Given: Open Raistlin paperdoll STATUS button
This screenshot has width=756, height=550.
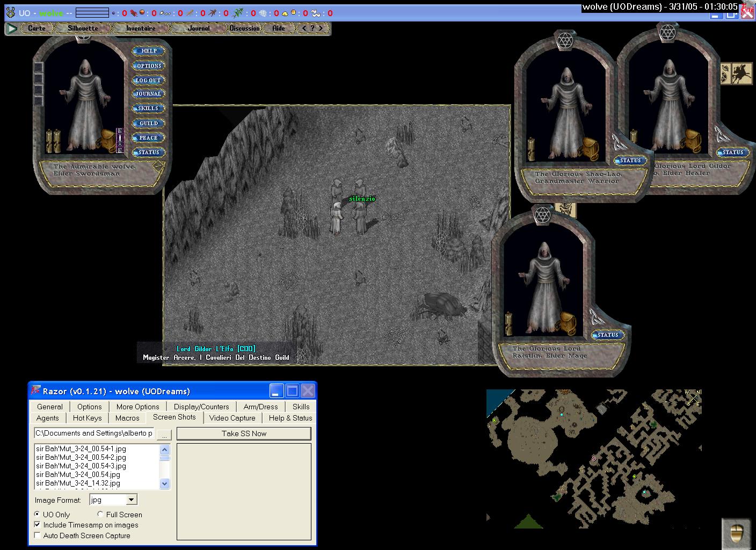Looking at the screenshot, I should point(608,335).
